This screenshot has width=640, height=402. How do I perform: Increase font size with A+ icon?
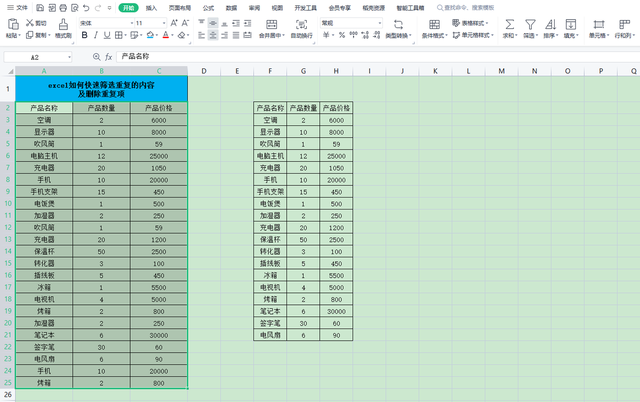[x=174, y=23]
